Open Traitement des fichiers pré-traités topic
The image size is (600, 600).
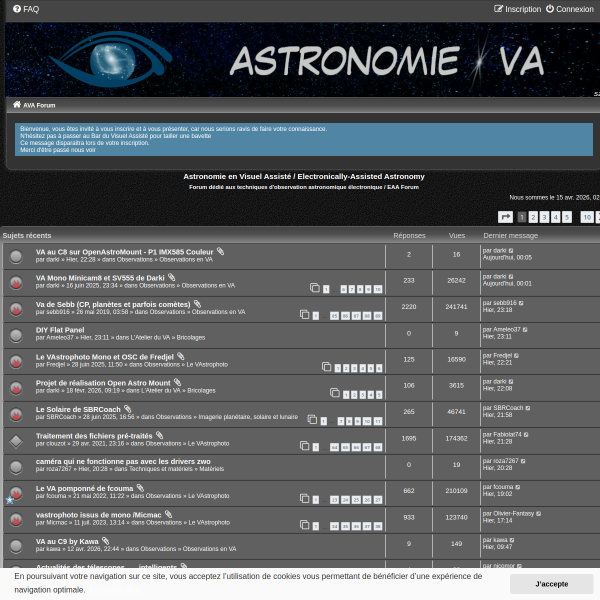click(x=94, y=435)
